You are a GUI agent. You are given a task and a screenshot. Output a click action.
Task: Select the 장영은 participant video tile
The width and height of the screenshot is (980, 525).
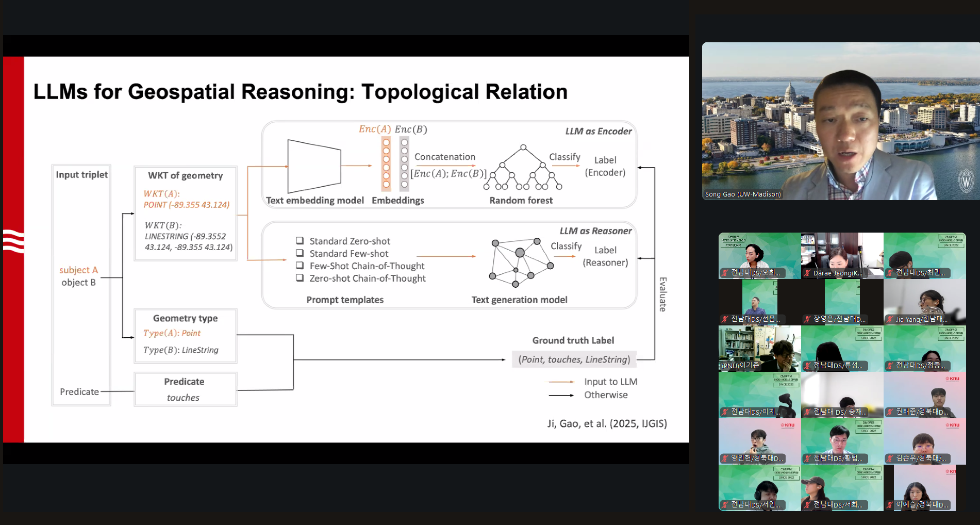tap(842, 302)
